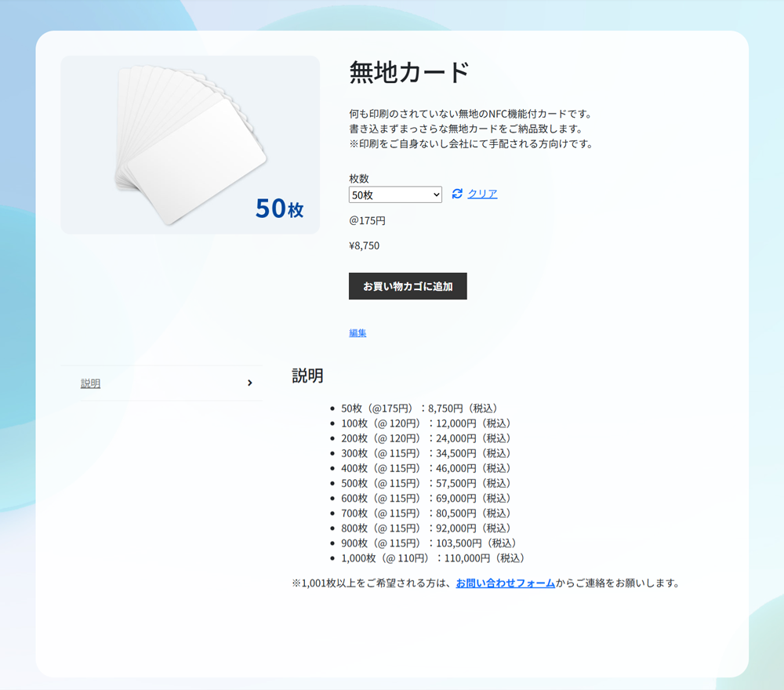Click the 説明 section heading
Screen dimensions: 784x690
point(307,376)
